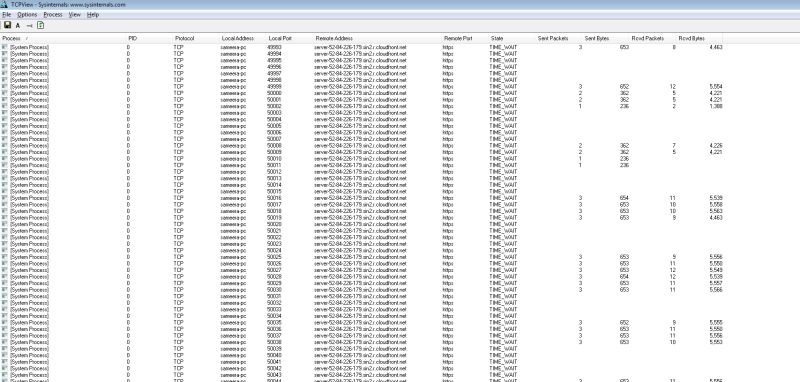Select local port cell 50010
800x382 pixels.
274,159
